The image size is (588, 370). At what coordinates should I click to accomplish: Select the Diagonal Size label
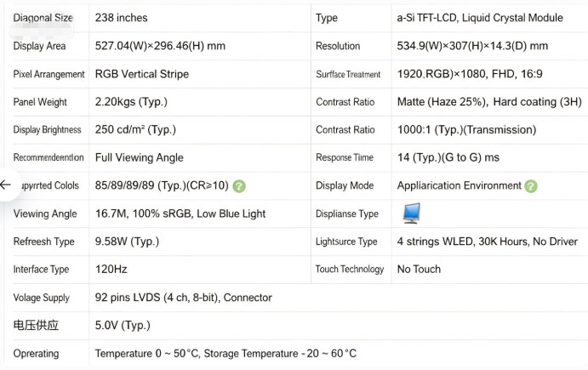(x=43, y=18)
